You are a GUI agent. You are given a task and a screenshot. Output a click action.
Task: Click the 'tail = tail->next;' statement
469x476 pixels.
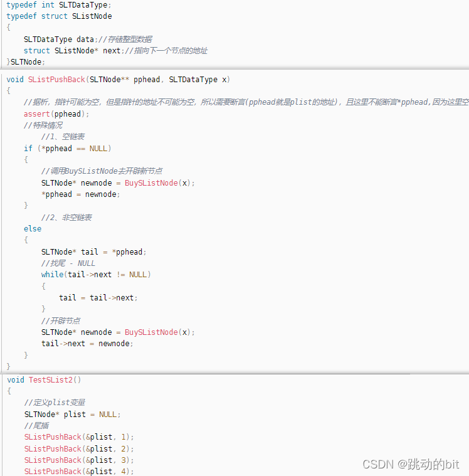point(98,297)
